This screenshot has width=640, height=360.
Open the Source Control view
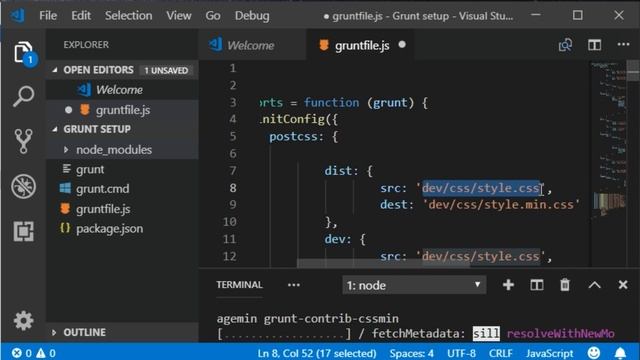coord(23,141)
